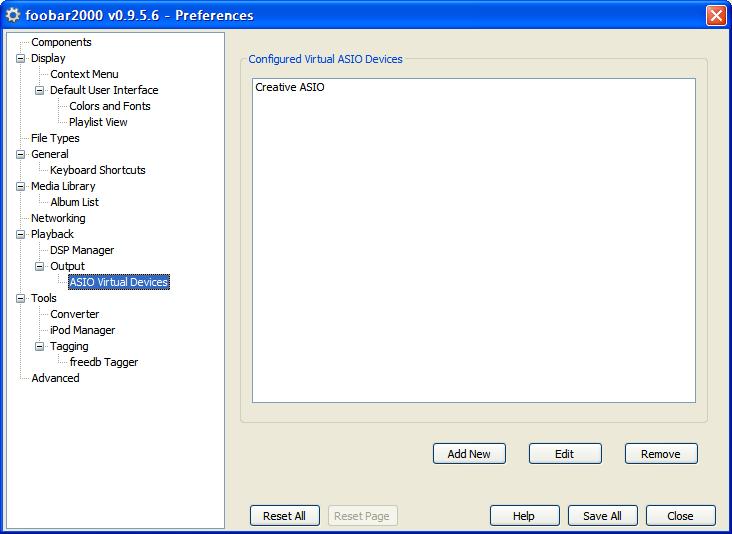Click the Save All button
Screen dimensions: 732x534
pyautogui.click(x=602, y=516)
